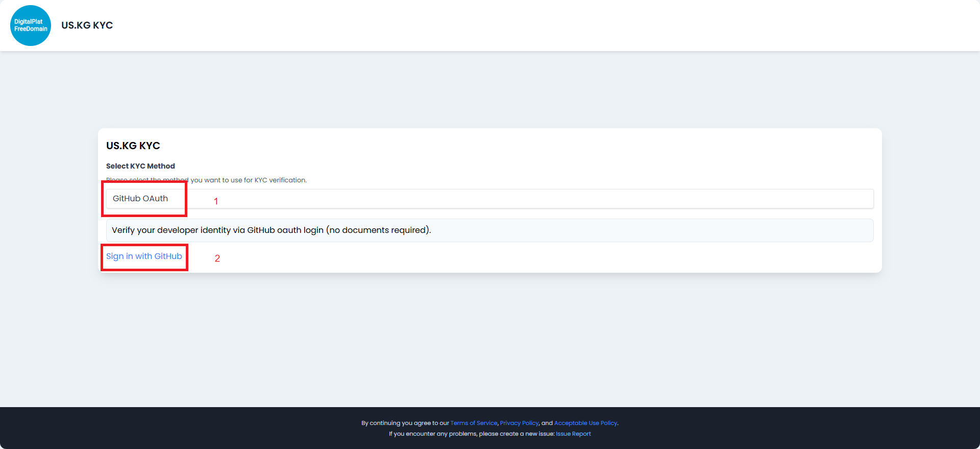This screenshot has width=980, height=449.
Task: Click the word 'FreeDomain' inside the logo
Action: pyautogui.click(x=31, y=29)
